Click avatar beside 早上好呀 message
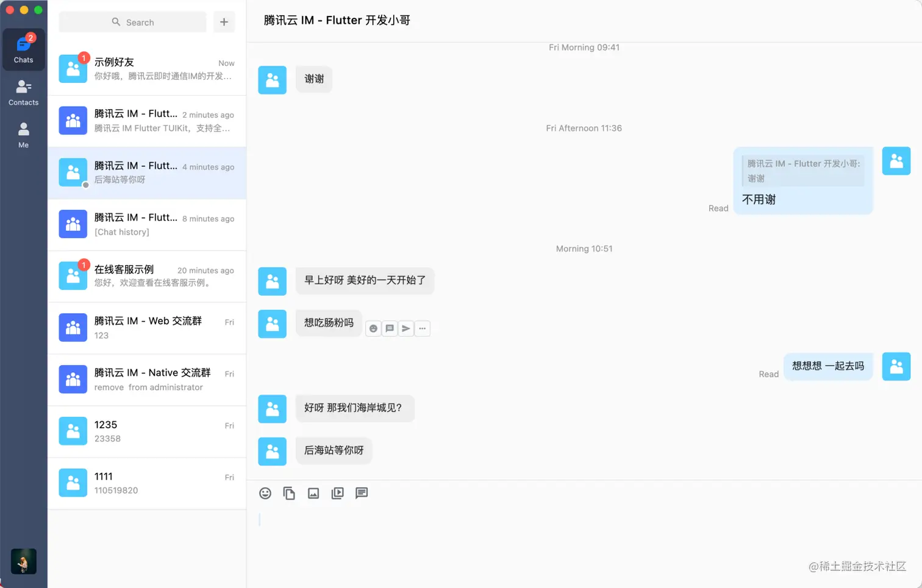Viewport: 922px width, 588px height. 272,281
